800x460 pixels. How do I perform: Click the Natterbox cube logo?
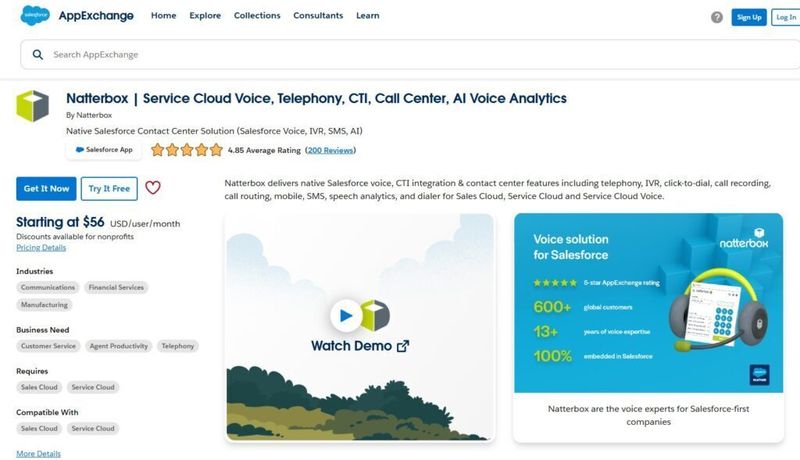(33, 106)
